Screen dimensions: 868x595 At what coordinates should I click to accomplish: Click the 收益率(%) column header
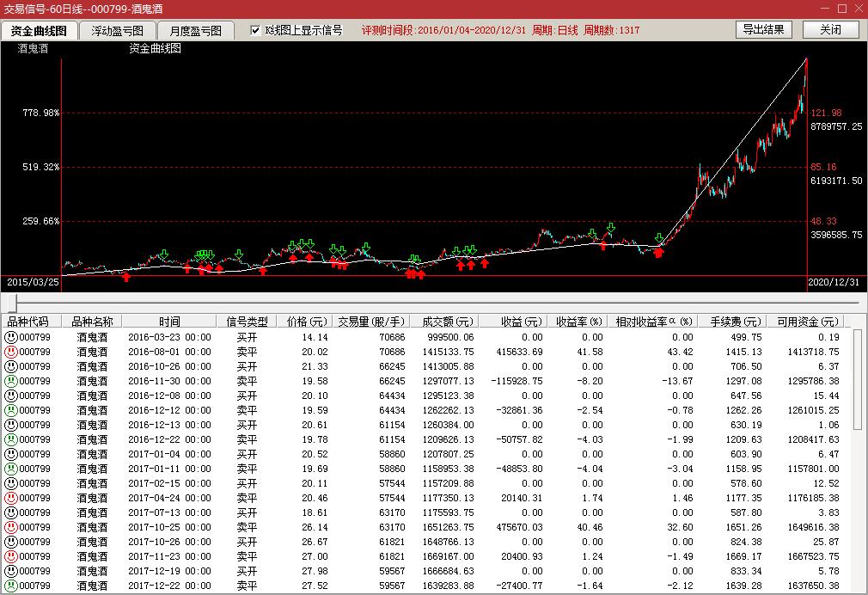coord(578,320)
